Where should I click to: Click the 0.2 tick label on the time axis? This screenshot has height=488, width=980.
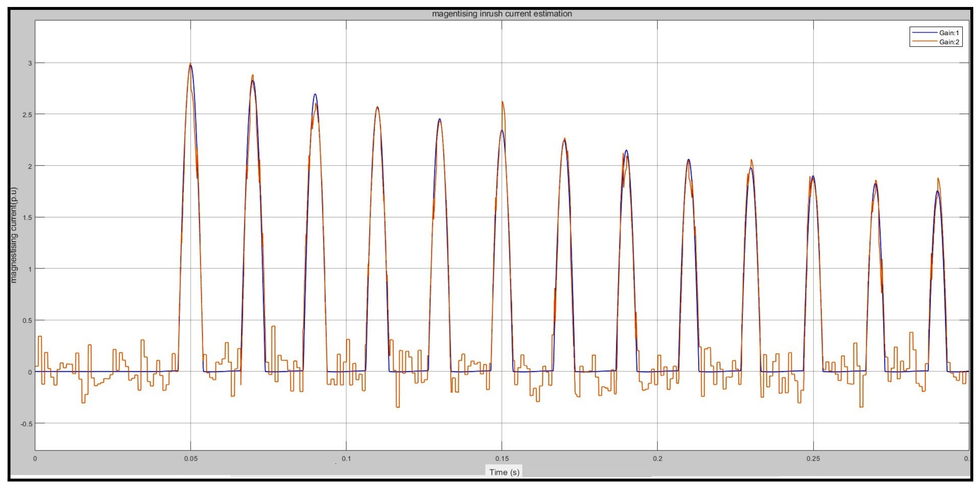pos(658,458)
